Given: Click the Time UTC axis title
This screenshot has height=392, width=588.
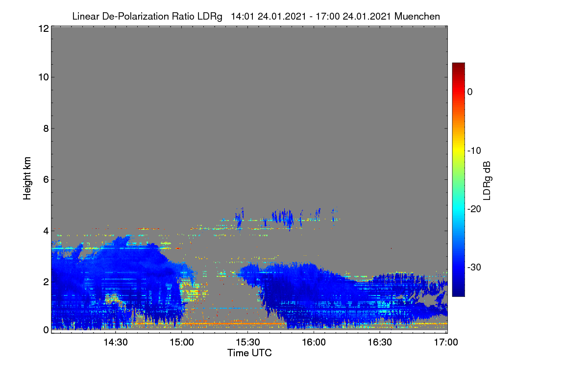Looking at the screenshot, I should [x=249, y=353].
